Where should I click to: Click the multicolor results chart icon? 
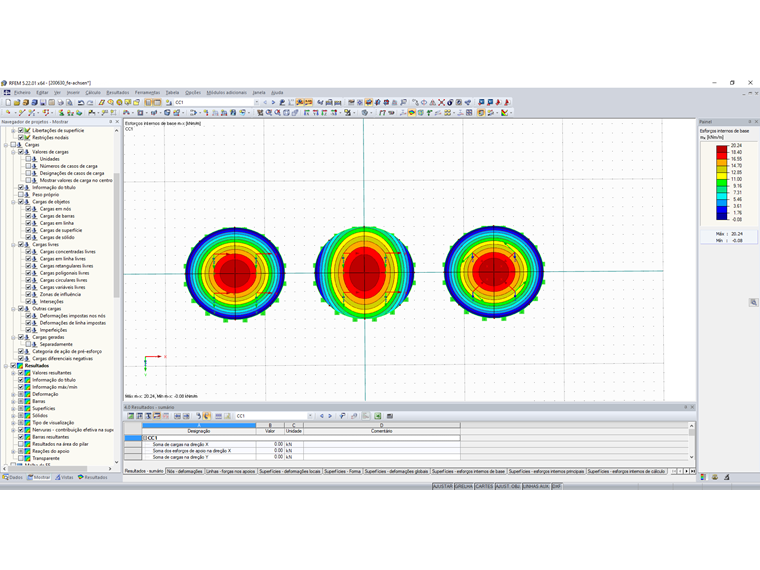[505, 112]
